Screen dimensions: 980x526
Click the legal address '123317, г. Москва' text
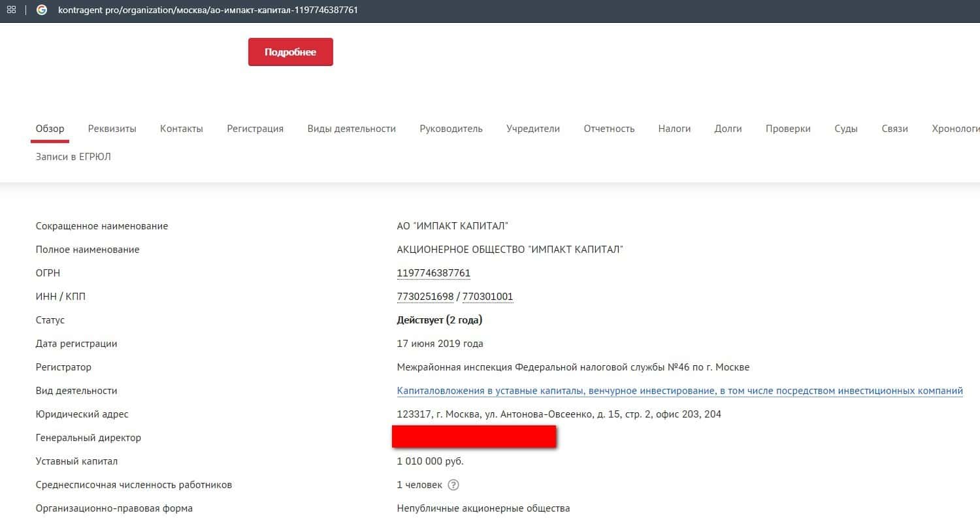pyautogui.click(x=559, y=414)
